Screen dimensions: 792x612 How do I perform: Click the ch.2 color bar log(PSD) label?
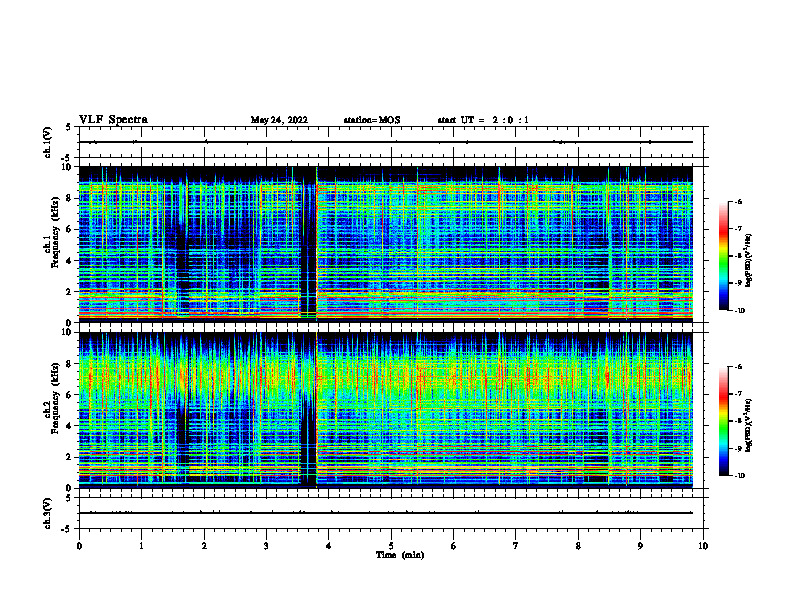[x=749, y=426]
